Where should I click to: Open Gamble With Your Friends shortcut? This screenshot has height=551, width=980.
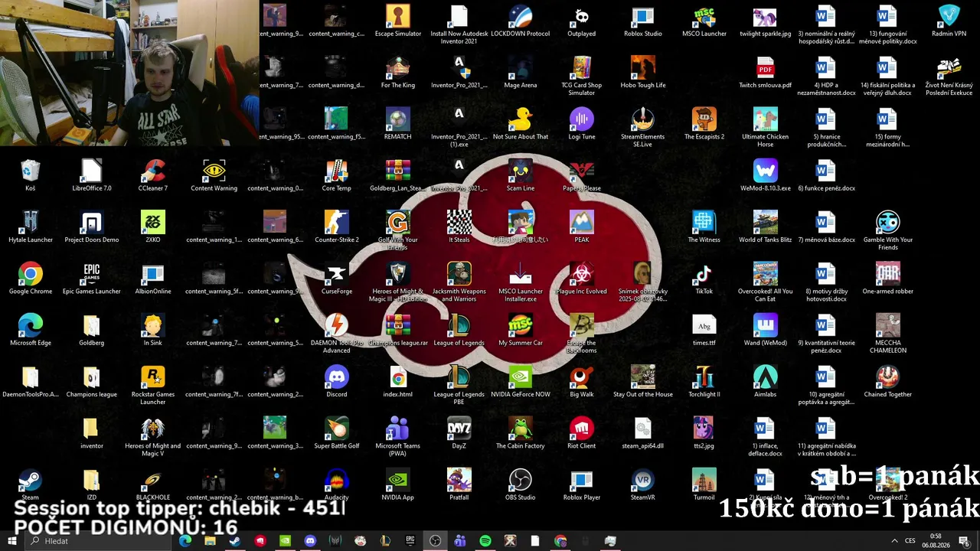pyautogui.click(x=888, y=222)
